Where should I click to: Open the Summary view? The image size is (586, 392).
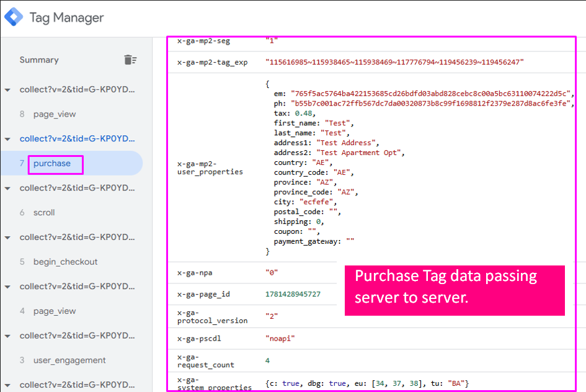click(x=39, y=60)
